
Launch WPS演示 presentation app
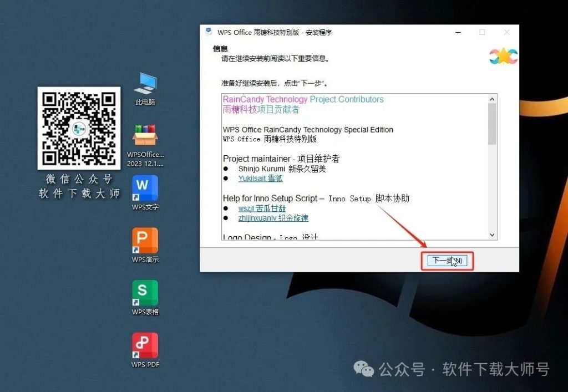145,244
